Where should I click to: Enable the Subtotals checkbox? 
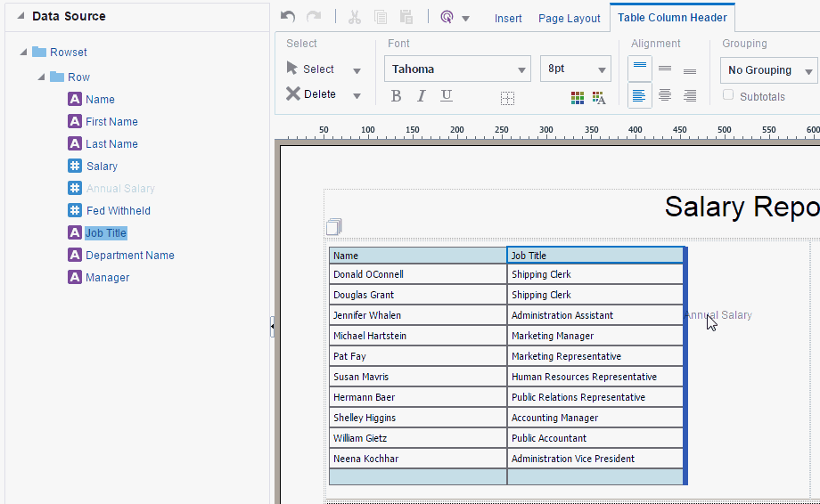click(x=728, y=95)
